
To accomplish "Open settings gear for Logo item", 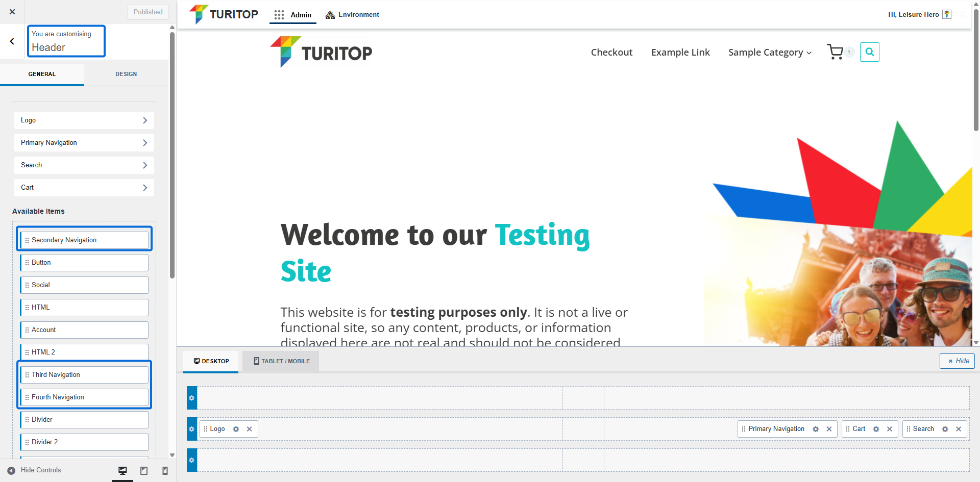I will (x=236, y=429).
